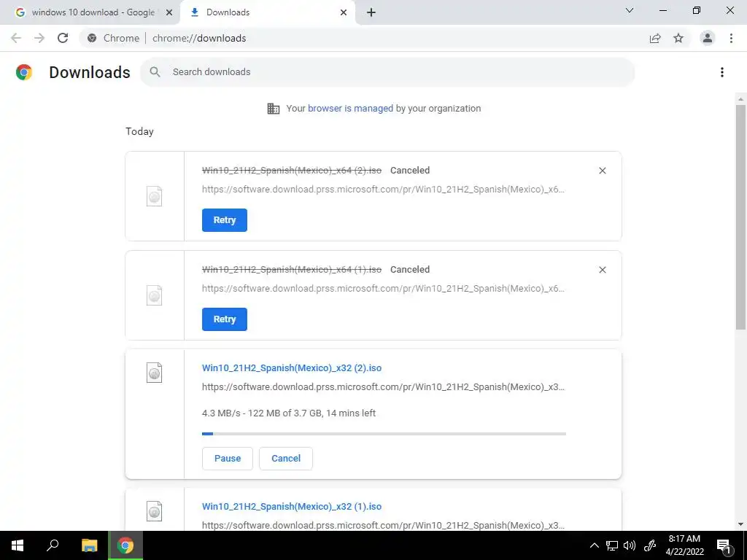
Task: Click the Chrome logo beside Downloads heading
Action: [24, 72]
